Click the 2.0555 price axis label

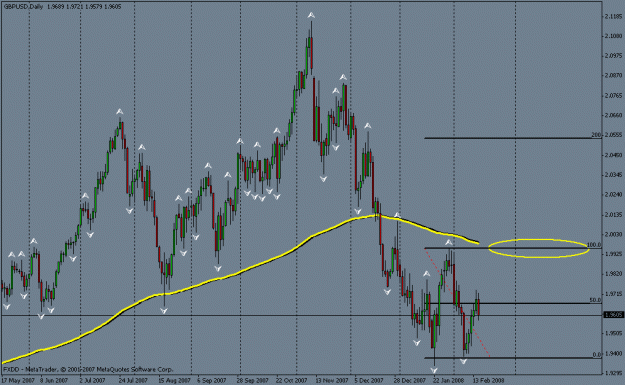pyautogui.click(x=613, y=135)
